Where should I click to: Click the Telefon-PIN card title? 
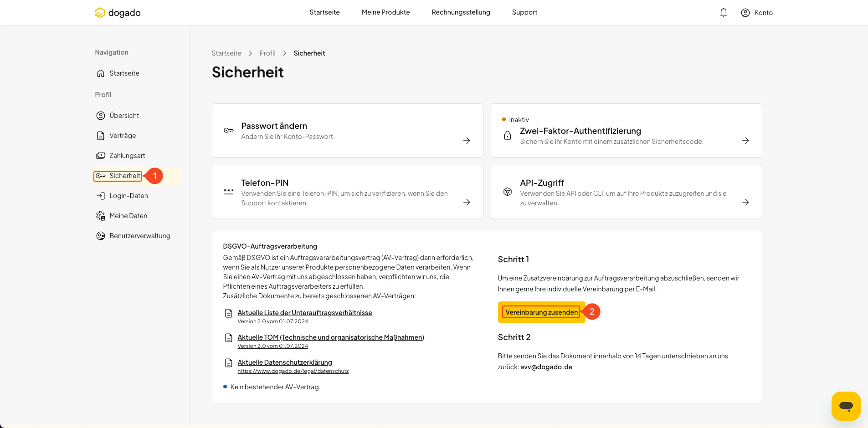coord(265,183)
